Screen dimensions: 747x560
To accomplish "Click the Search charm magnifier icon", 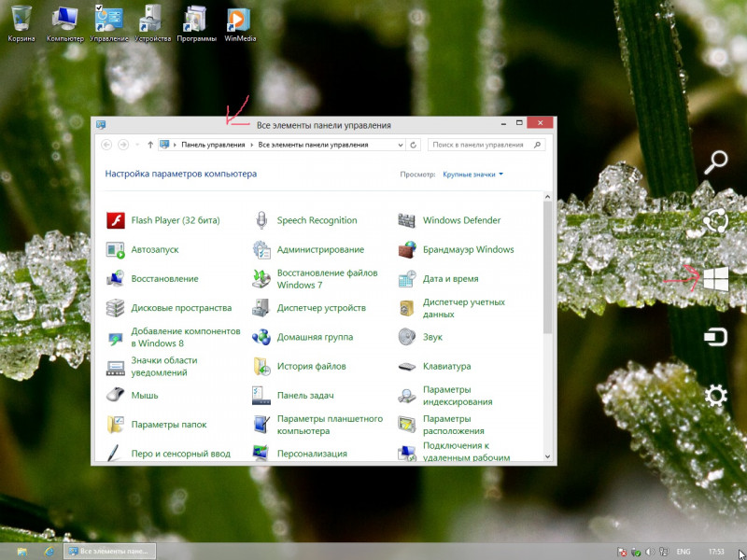I will (x=715, y=162).
